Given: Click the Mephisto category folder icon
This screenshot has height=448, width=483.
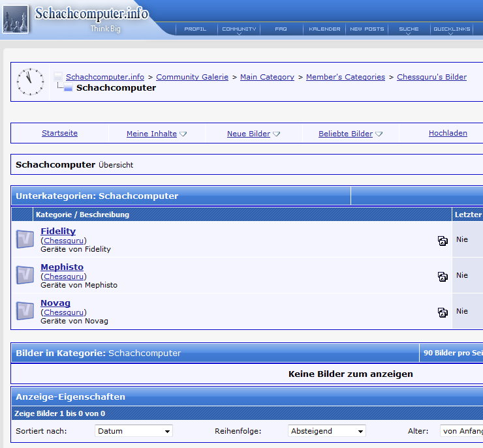Looking at the screenshot, I should pyautogui.click(x=25, y=275).
